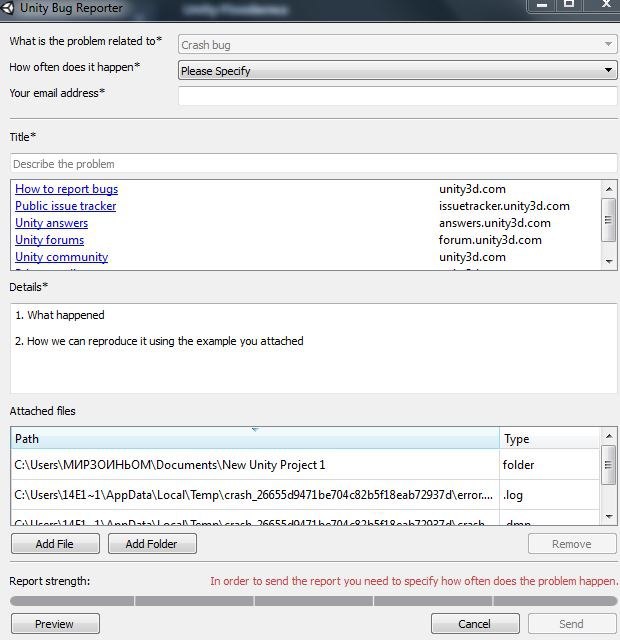This screenshot has height=640, width=620.
Task: Click the red report warning message
Action: pyautogui.click(x=414, y=581)
